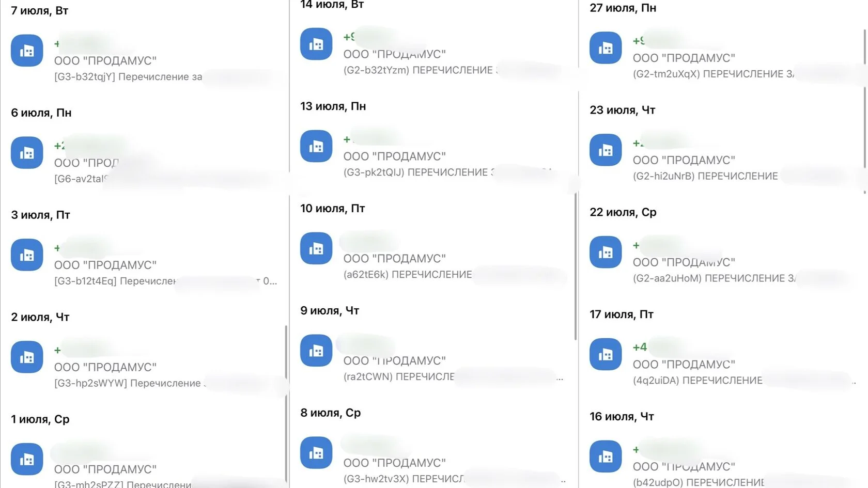Click the scrollbar of the 8–14 июля list
Image resolution: width=868 pixels, height=488 pixels.
point(575,266)
